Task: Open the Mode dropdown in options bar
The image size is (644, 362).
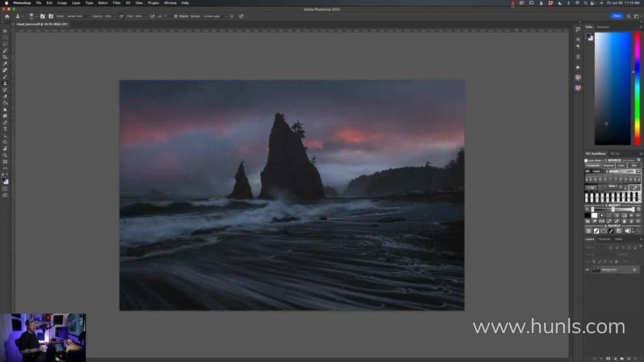Action: 75,16
